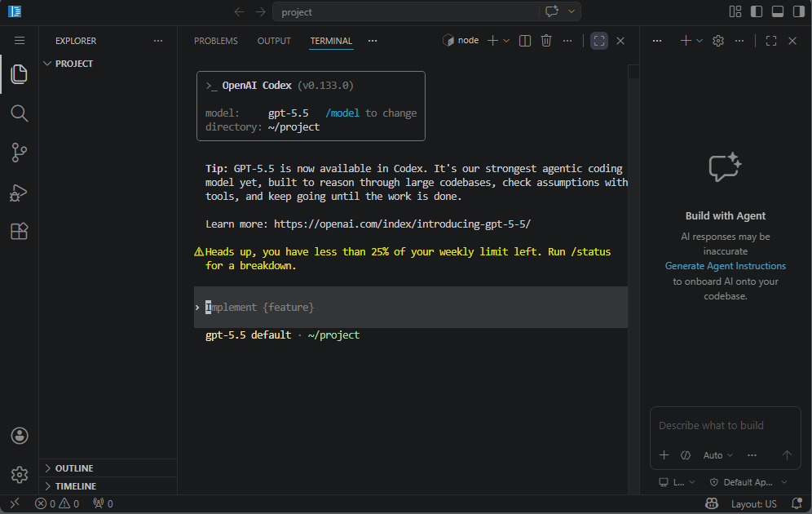Open the Extensions view
The image size is (812, 514).
click(20, 231)
